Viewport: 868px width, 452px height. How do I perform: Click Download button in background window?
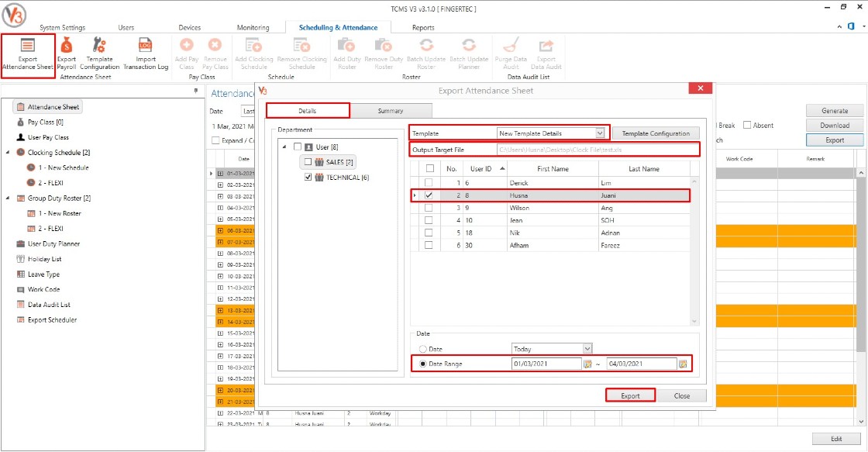[x=834, y=125]
